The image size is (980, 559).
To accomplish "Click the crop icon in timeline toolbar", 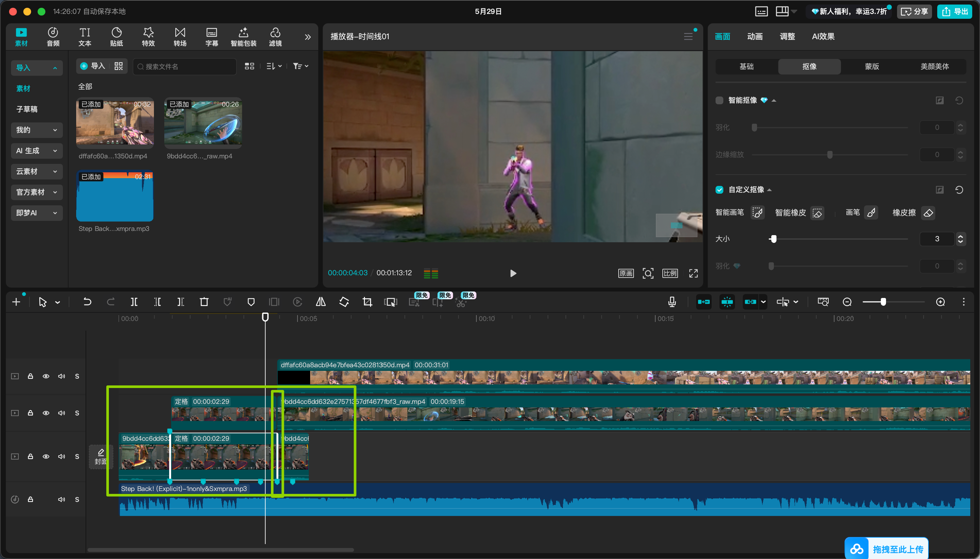I will 367,302.
